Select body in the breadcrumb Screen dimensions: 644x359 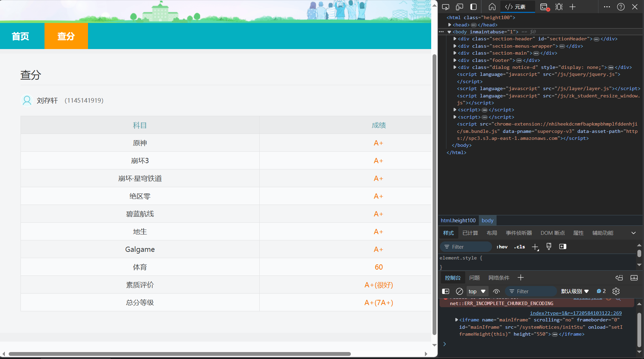(x=488, y=221)
